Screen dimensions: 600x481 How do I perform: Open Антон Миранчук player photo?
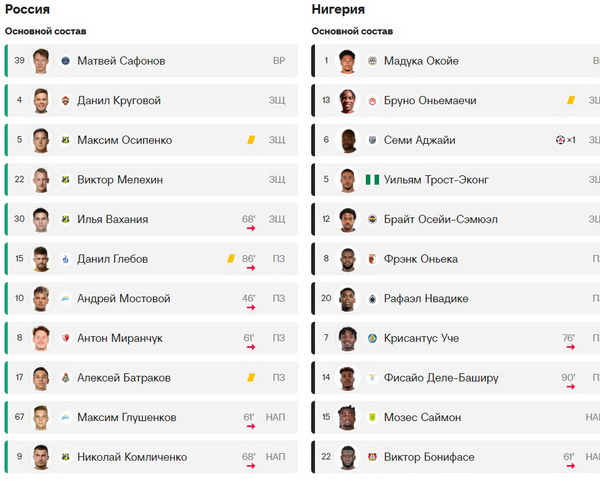pos(41,338)
